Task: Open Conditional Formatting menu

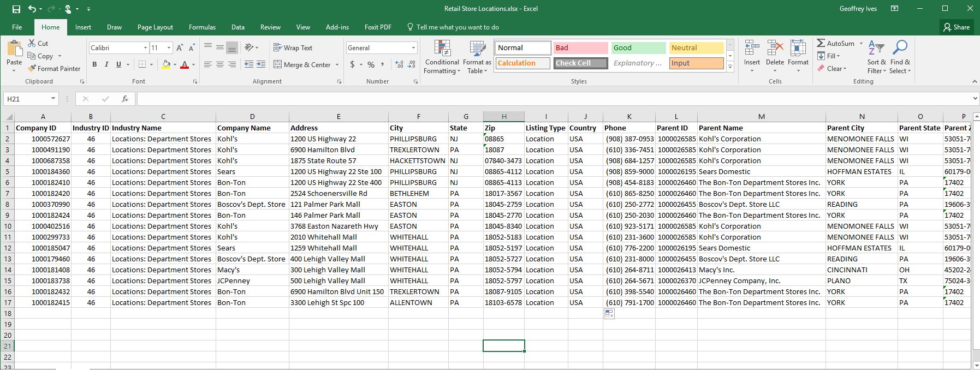Action: point(442,57)
